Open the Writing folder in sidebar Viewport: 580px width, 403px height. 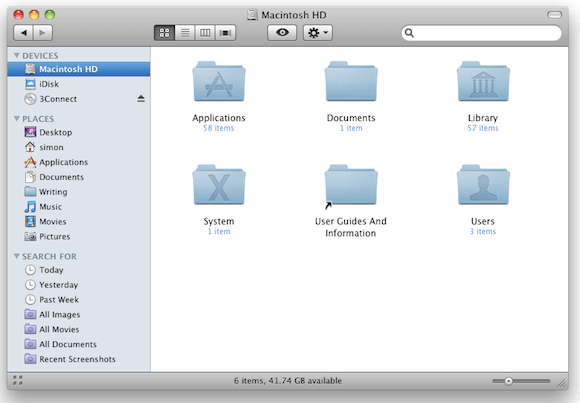point(78,192)
